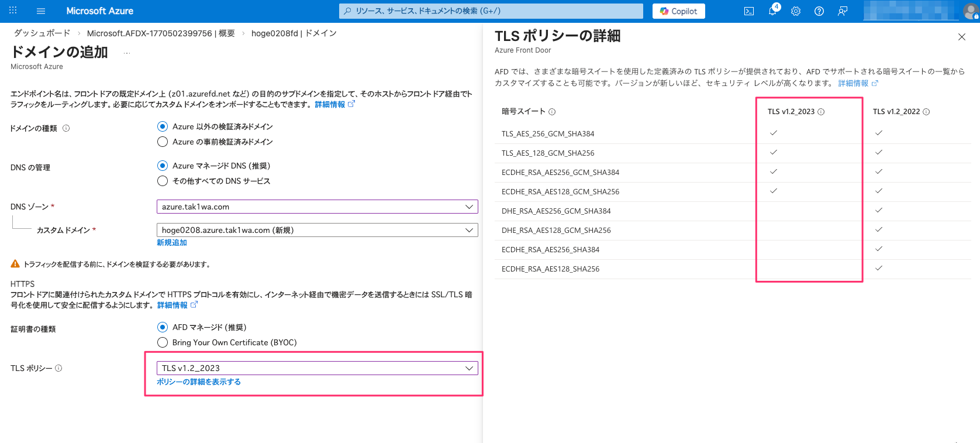Click ECDHE_RSA_AES128_SHA256 cipher row
This screenshot has height=443, width=980.
(733, 269)
